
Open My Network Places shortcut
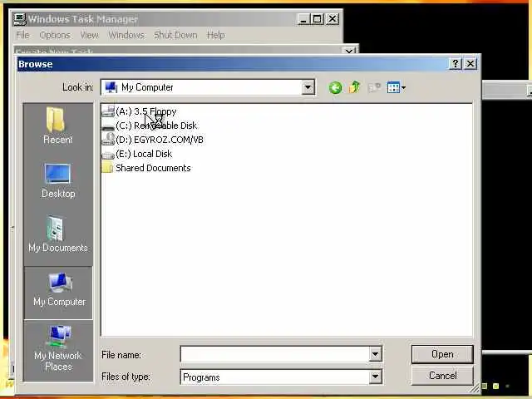[x=58, y=348]
